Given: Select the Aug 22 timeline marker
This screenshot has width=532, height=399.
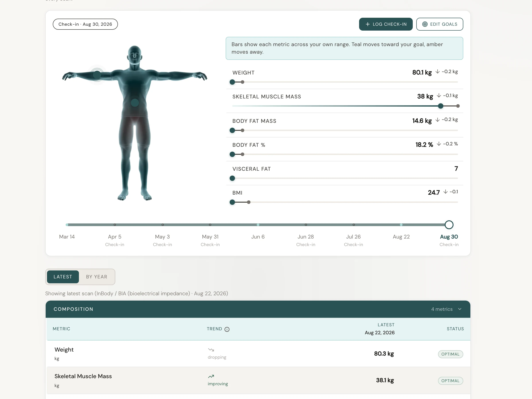Looking at the screenshot, I should click(x=401, y=225).
